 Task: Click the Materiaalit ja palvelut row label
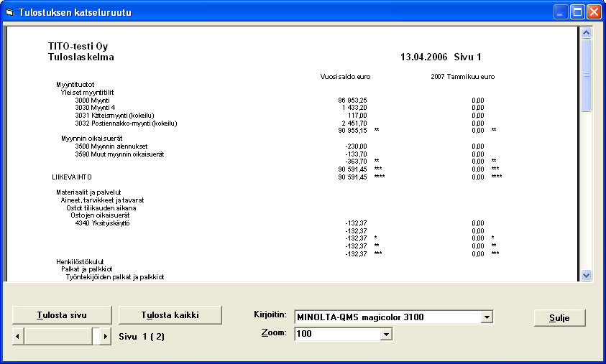pyautogui.click(x=88, y=192)
